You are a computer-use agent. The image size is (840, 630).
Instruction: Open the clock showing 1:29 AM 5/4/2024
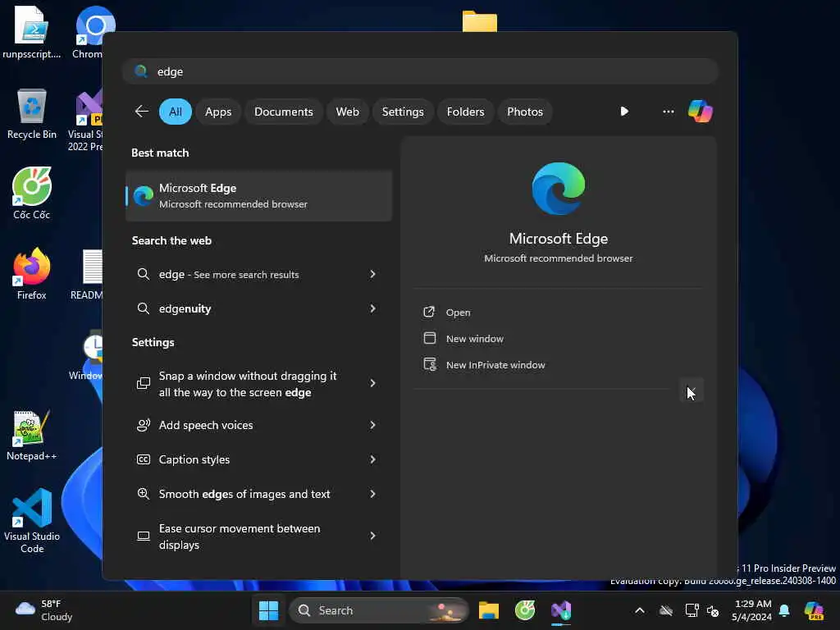coord(751,610)
